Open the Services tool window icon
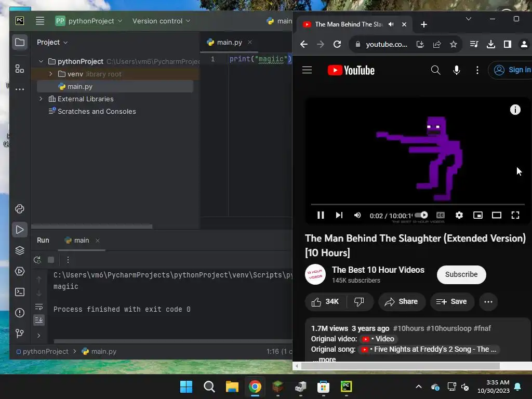 click(x=20, y=271)
